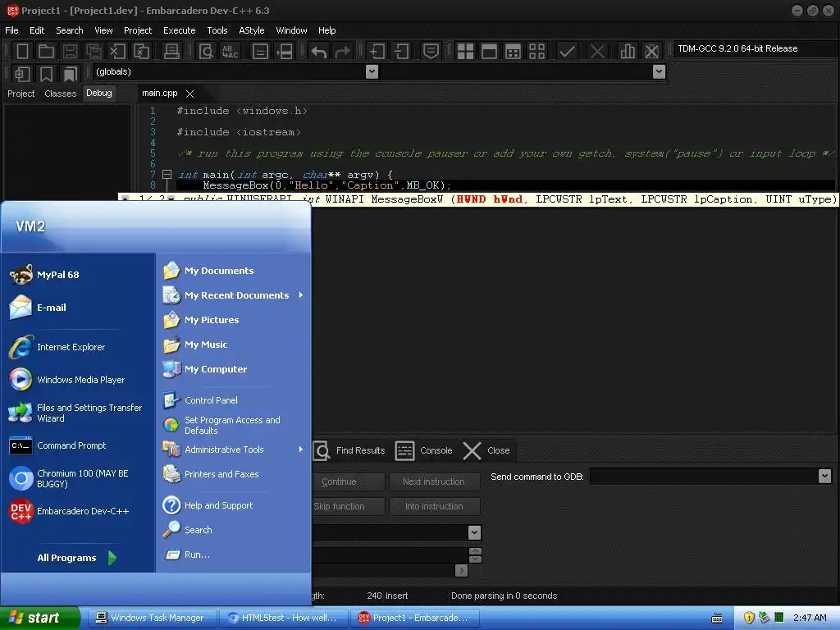Open the debug panel combo box dropdown
840x630 pixels.
(474, 532)
